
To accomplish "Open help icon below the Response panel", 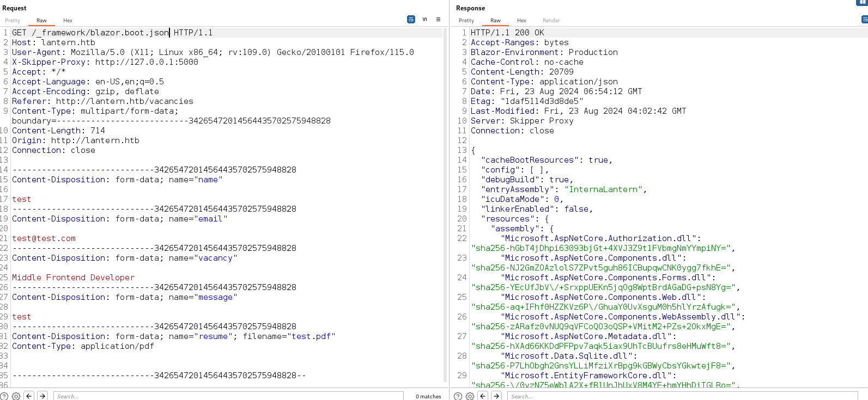I will 458,396.
